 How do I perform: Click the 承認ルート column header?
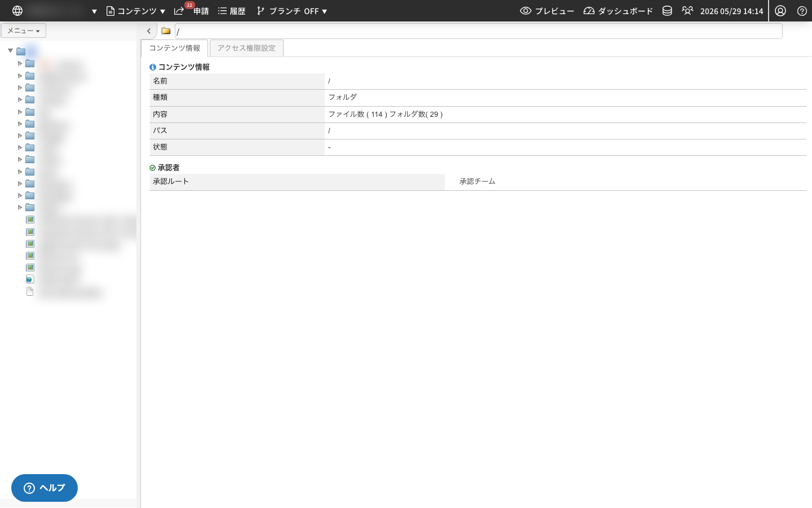click(x=171, y=181)
